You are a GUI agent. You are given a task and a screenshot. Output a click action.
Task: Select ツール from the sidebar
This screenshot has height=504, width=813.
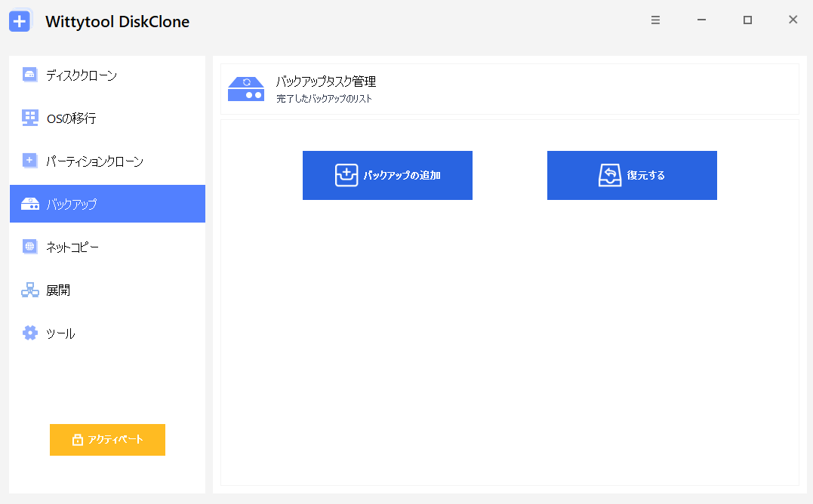(x=107, y=333)
